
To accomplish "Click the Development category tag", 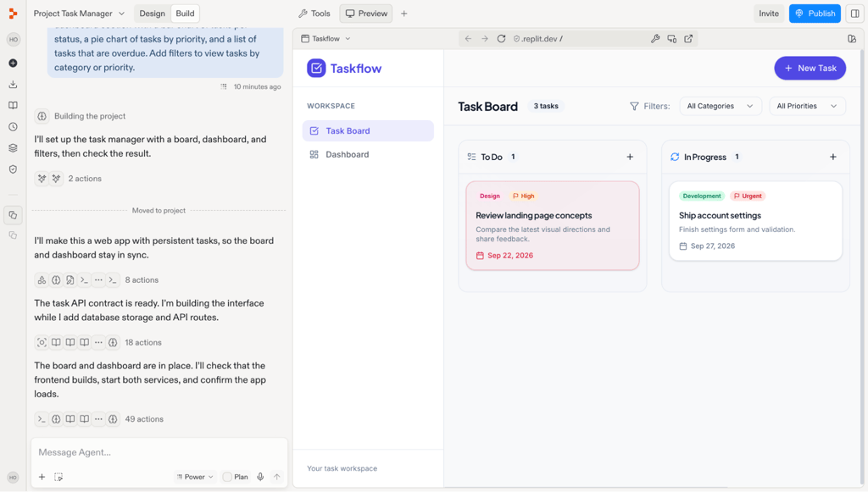I will click(701, 196).
